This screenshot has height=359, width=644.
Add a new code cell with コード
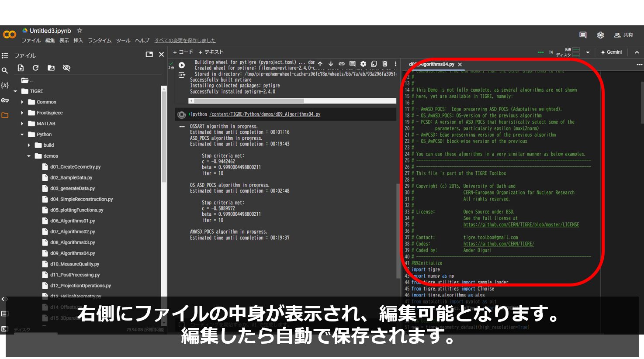tap(183, 52)
